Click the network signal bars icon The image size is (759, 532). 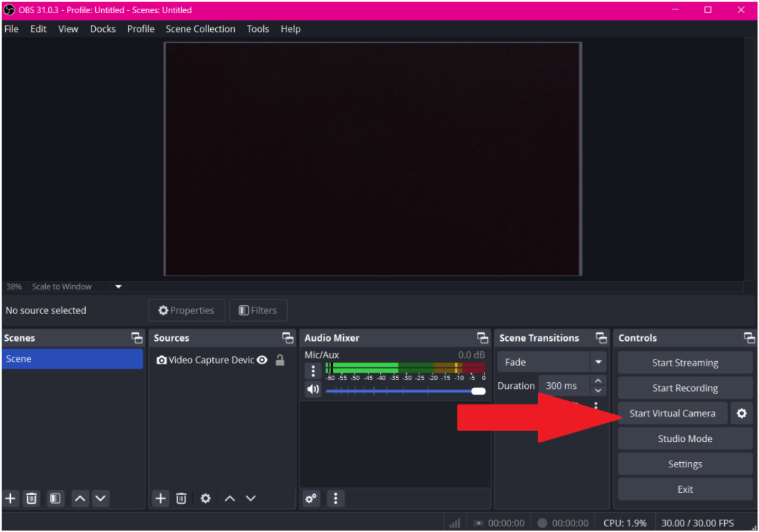pos(454,523)
